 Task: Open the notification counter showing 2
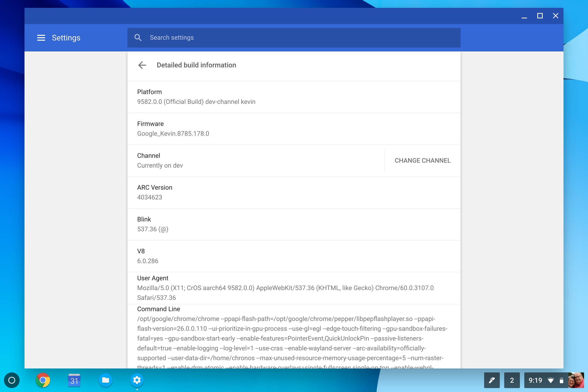pyautogui.click(x=512, y=380)
